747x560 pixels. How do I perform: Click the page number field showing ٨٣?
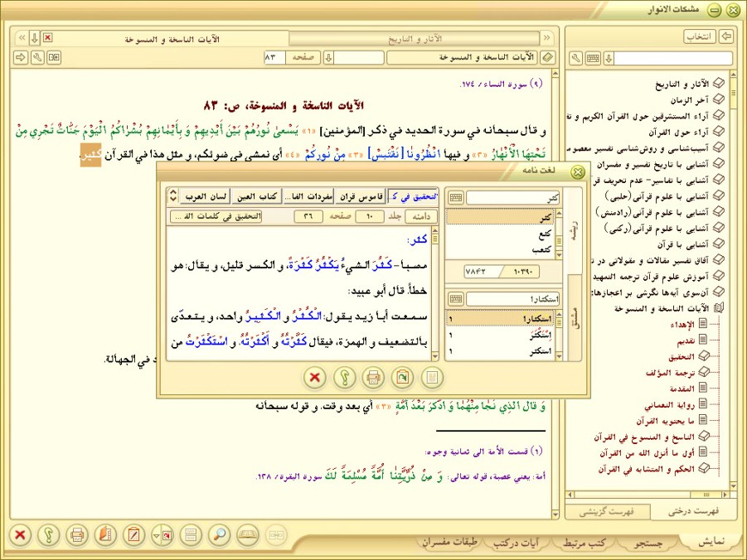click(274, 58)
